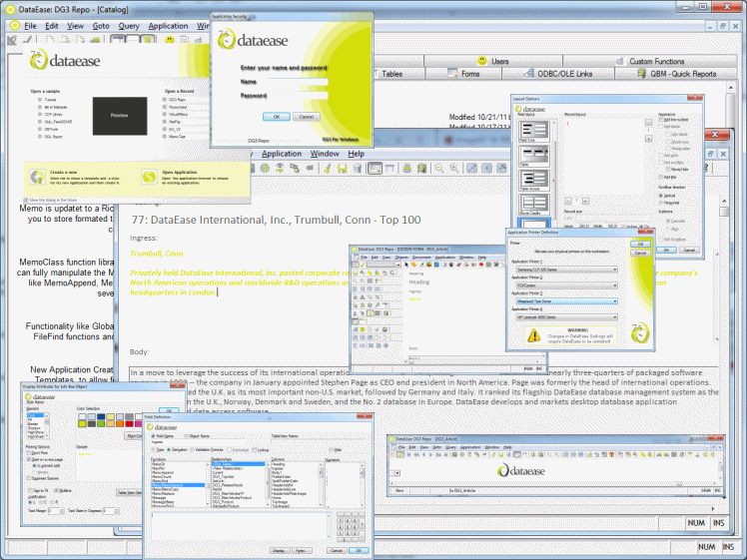Click the Preview thumbnail in the start dialog

click(120, 116)
